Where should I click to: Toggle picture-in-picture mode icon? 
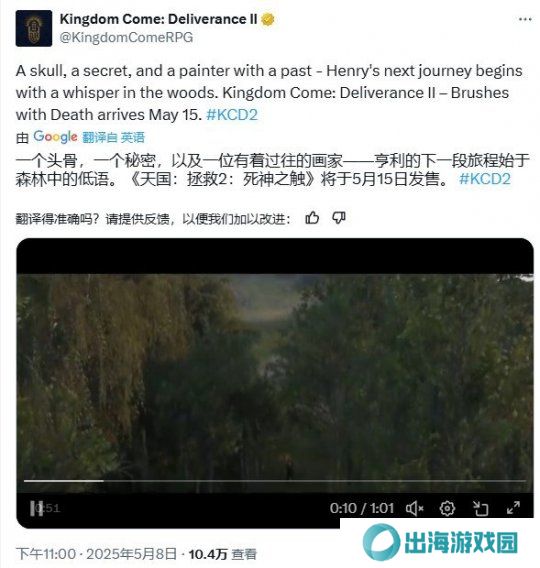481,509
